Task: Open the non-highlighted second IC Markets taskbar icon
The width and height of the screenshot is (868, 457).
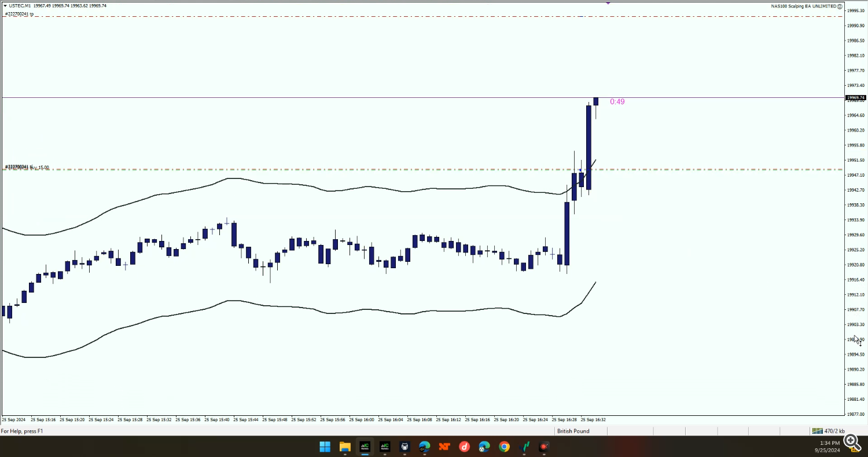Action: coord(385,447)
